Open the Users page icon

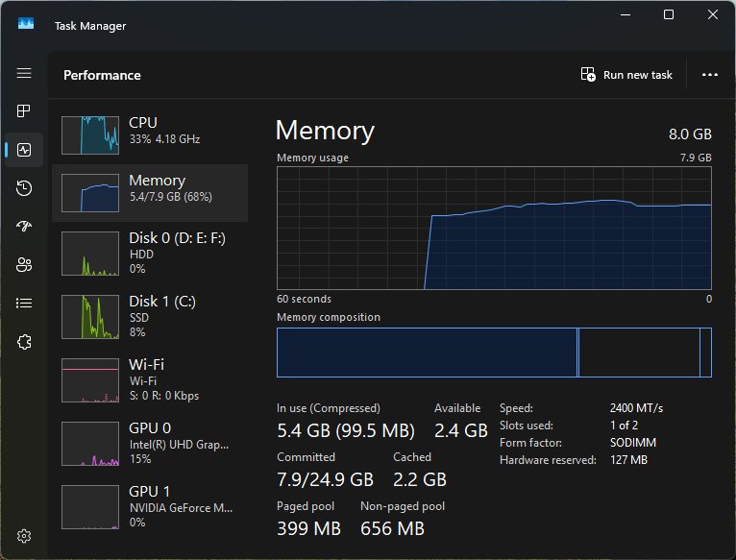pos(24,265)
